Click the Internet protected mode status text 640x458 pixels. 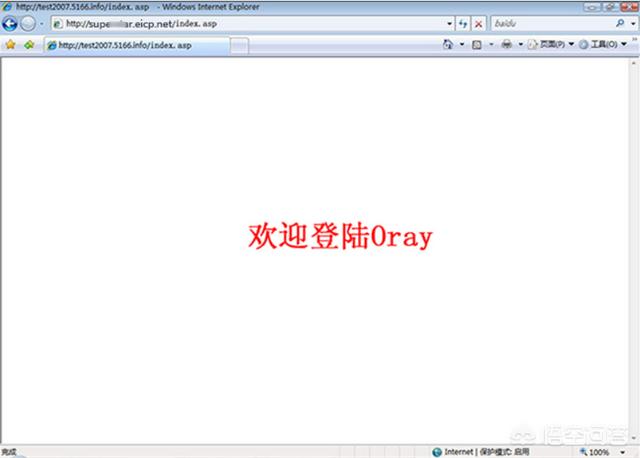[487, 452]
